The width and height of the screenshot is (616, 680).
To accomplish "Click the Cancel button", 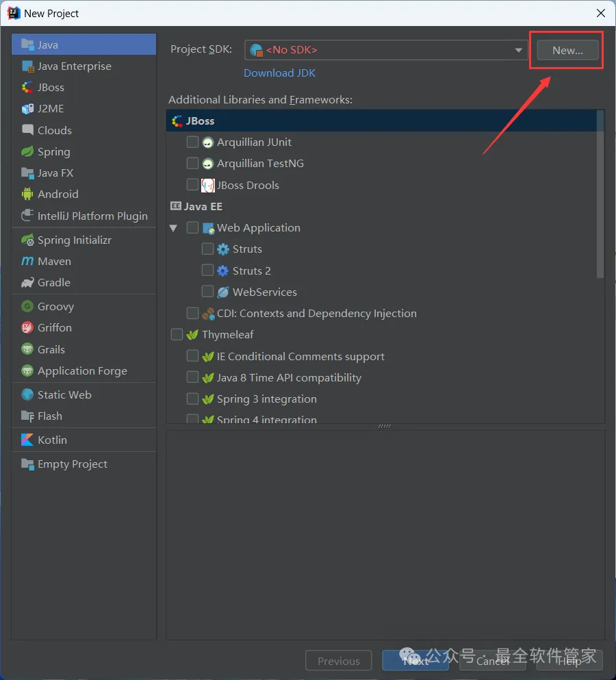I will 492,661.
